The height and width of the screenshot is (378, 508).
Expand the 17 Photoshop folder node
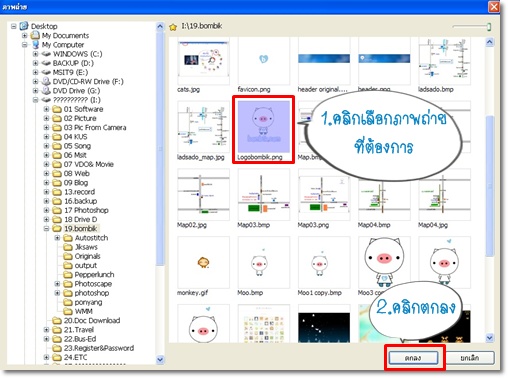coord(46,210)
